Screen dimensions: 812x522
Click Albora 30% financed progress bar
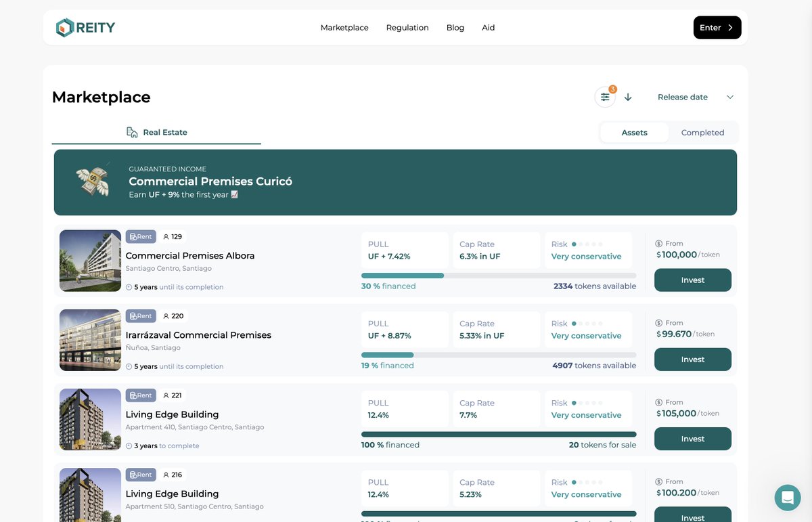(x=499, y=276)
